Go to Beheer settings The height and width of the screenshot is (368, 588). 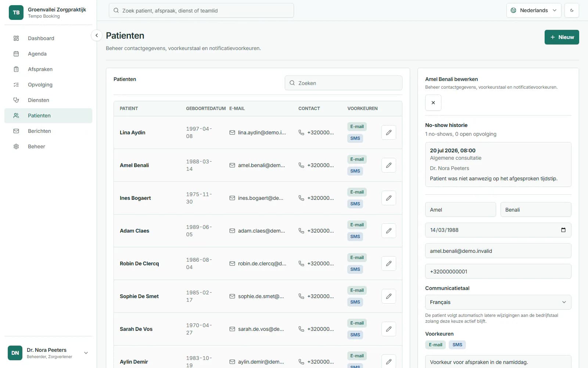click(x=48, y=146)
